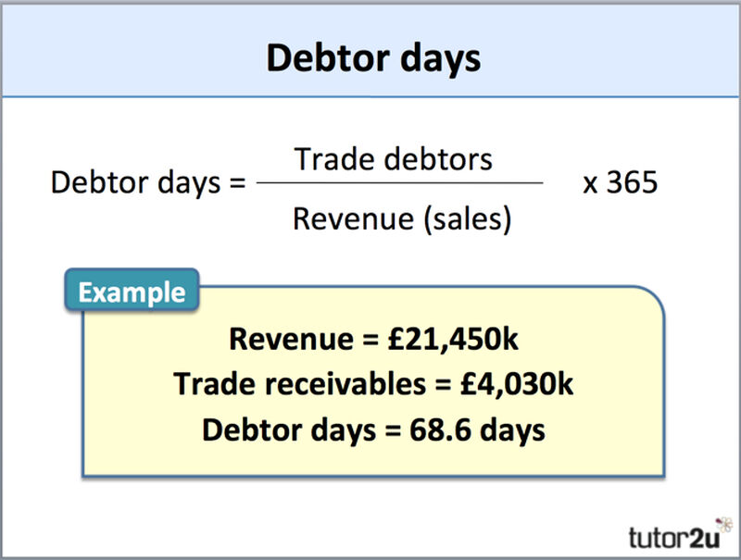Click the fraction divider line
741x560 pixels.
(x=400, y=182)
